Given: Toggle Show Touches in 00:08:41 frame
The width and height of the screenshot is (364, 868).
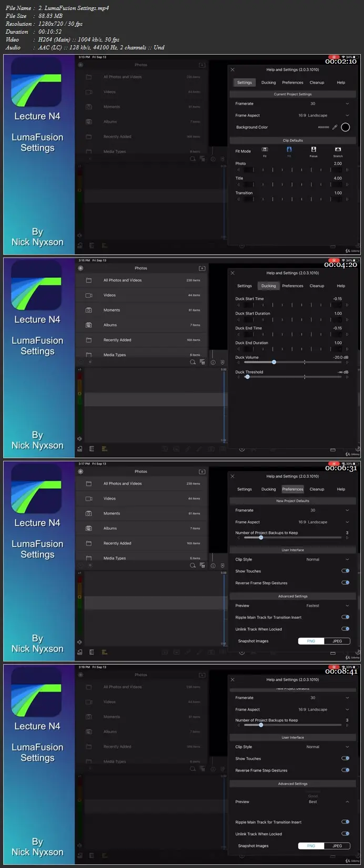Looking at the screenshot, I should coord(346,758).
